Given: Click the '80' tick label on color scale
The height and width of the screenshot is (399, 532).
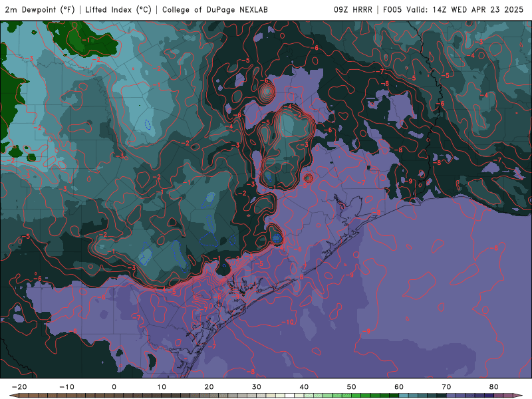Looking at the screenshot, I should pos(494,387).
